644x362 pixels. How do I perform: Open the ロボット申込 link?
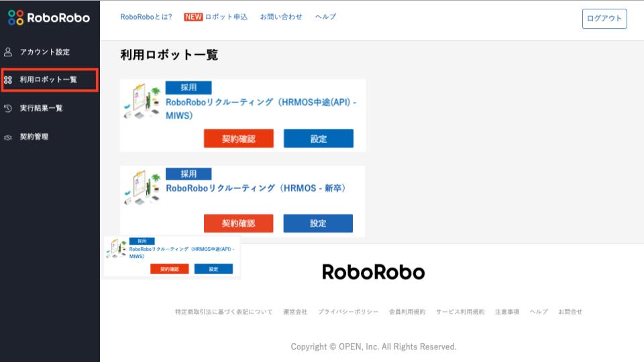[x=226, y=17]
